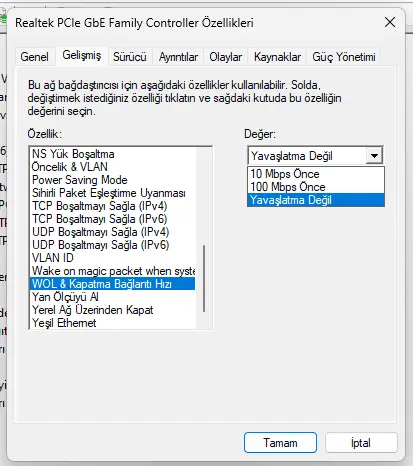The image size is (413, 466).
Task: Click the İptal button
Action: click(x=361, y=443)
